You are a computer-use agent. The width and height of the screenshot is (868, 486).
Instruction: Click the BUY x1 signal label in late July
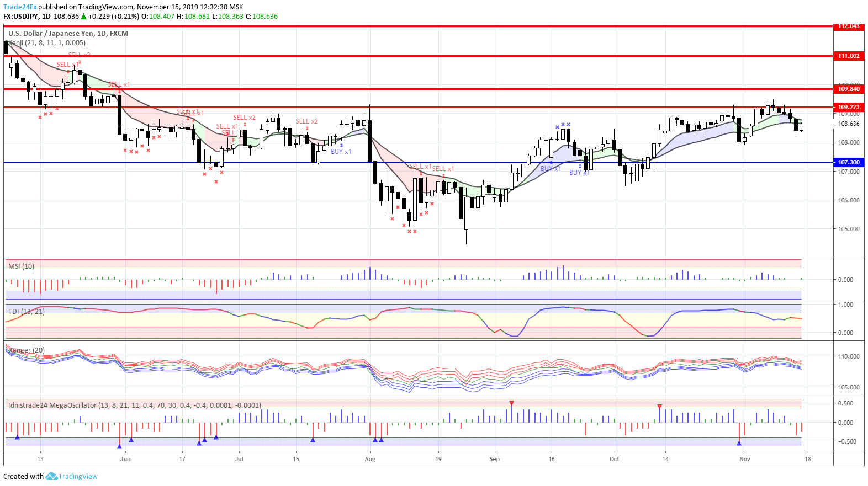341,152
